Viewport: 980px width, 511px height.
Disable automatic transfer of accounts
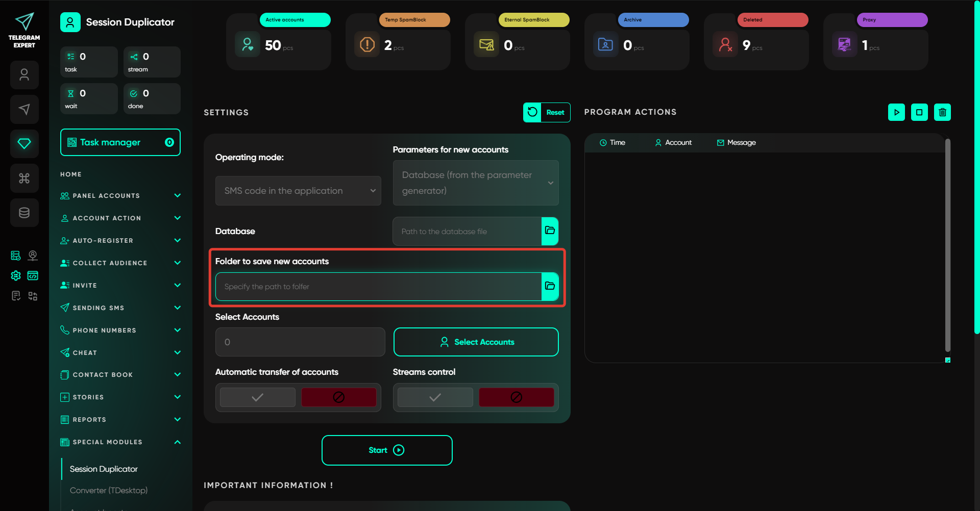coord(338,397)
